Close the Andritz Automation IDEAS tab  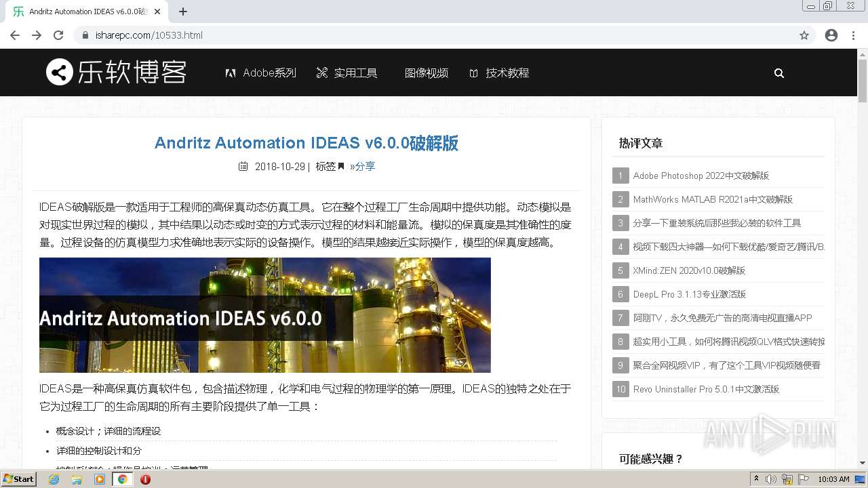[158, 12]
